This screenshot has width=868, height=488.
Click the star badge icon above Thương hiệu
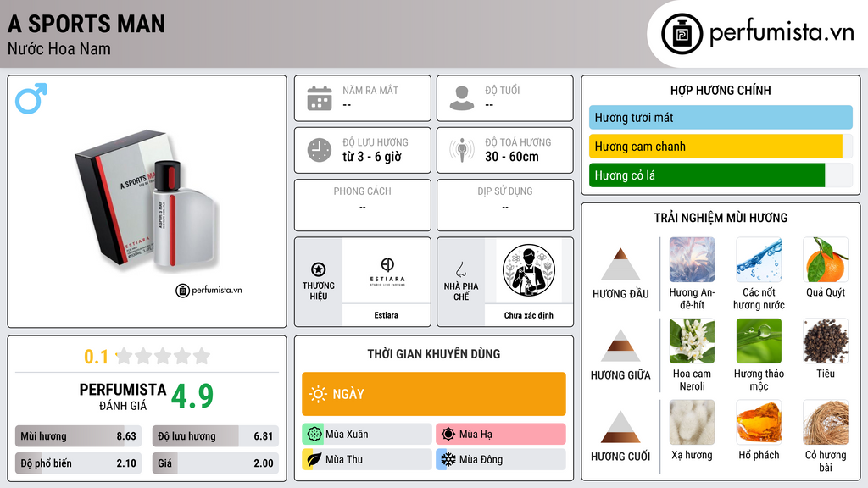tap(319, 269)
